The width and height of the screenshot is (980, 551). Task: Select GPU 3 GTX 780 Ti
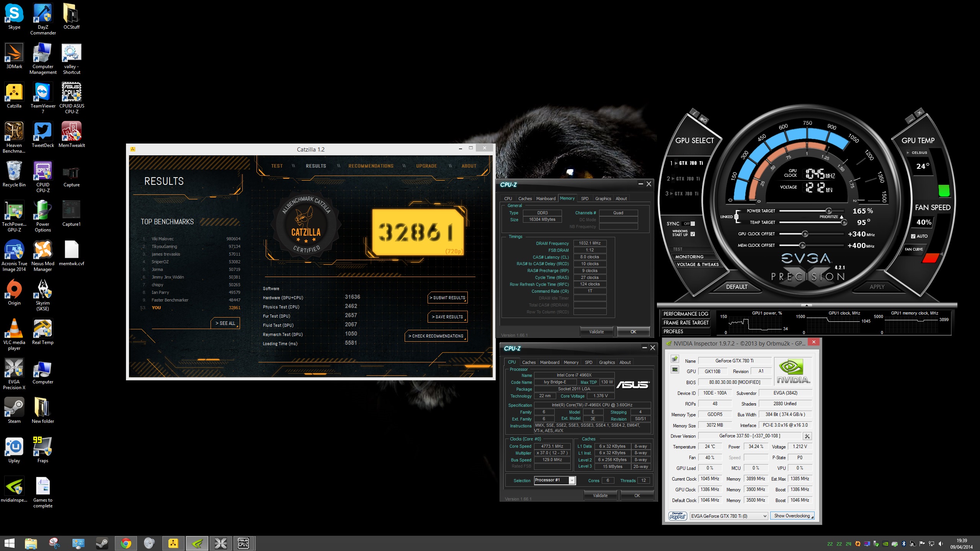(x=682, y=194)
